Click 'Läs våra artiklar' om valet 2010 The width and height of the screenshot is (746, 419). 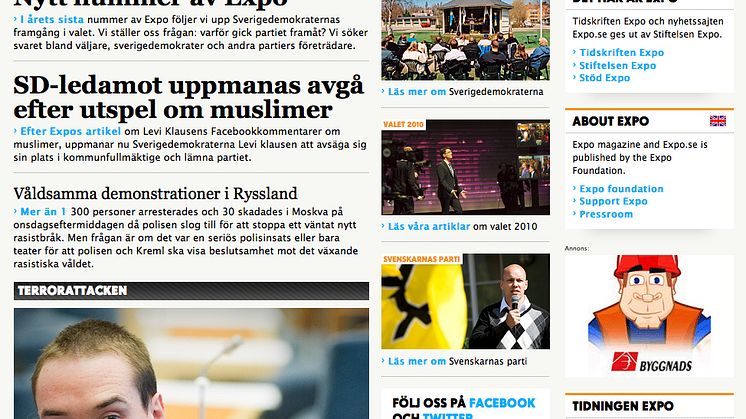pos(429,227)
